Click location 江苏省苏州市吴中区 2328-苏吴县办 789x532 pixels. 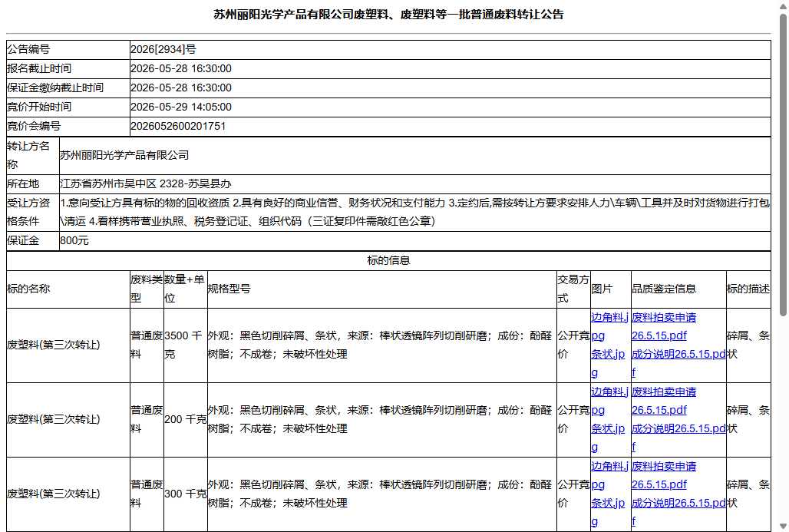[146, 183]
